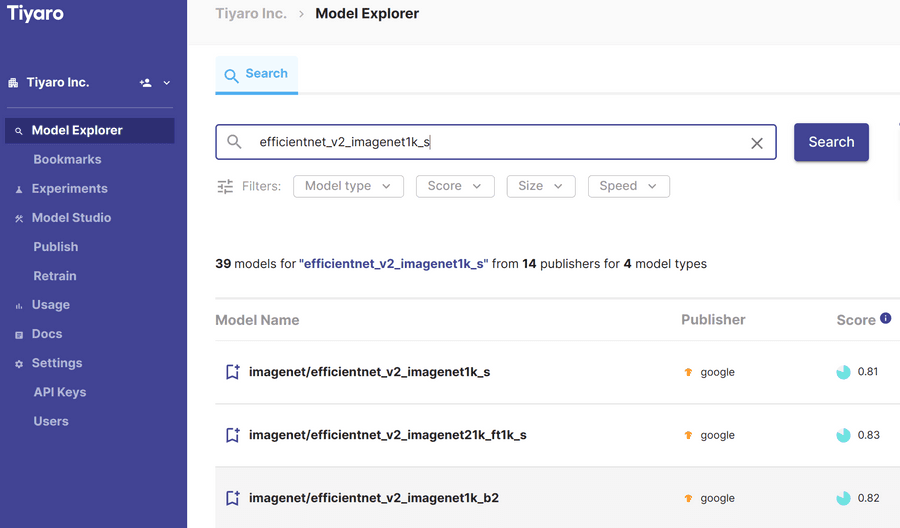Image resolution: width=900 pixels, height=528 pixels.
Task: Open the Usage page
Action: pyautogui.click(x=51, y=305)
